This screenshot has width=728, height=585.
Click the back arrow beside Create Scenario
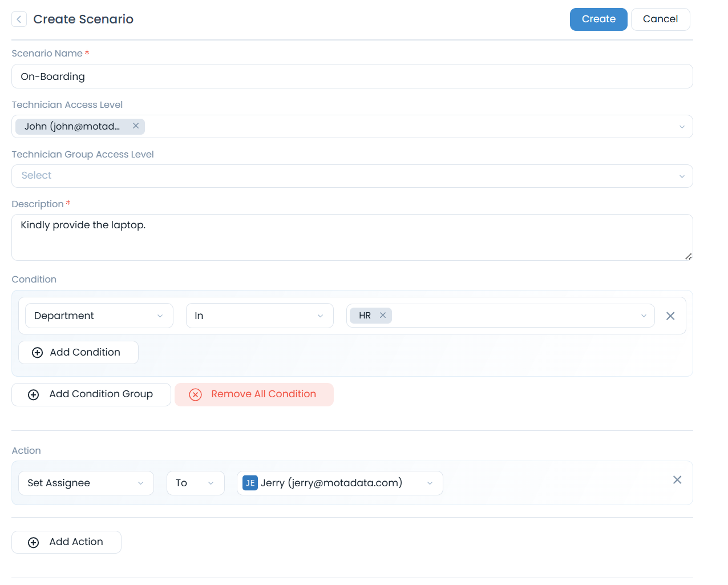pyautogui.click(x=19, y=19)
